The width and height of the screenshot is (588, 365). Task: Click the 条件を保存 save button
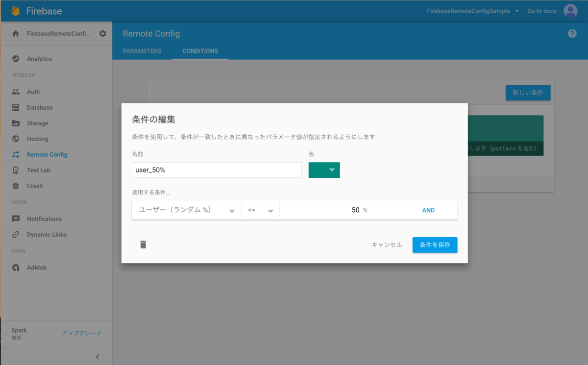tap(435, 244)
